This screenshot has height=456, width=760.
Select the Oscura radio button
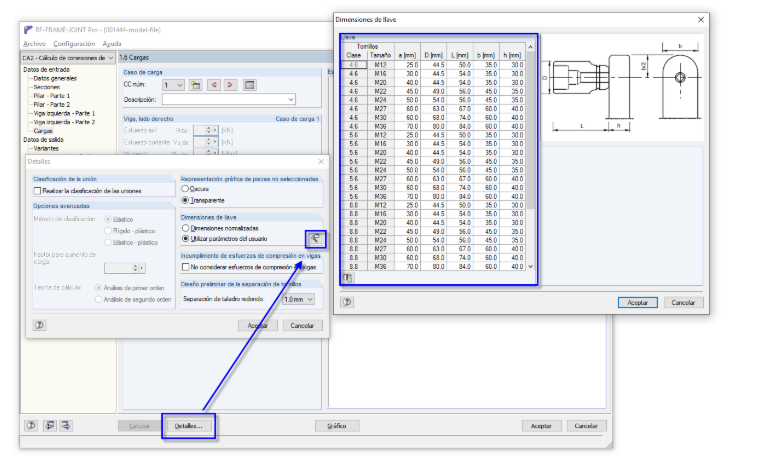(x=185, y=189)
